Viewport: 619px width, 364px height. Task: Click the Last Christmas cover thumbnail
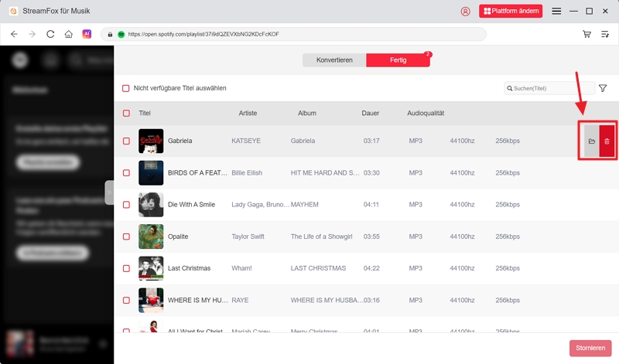(151, 268)
